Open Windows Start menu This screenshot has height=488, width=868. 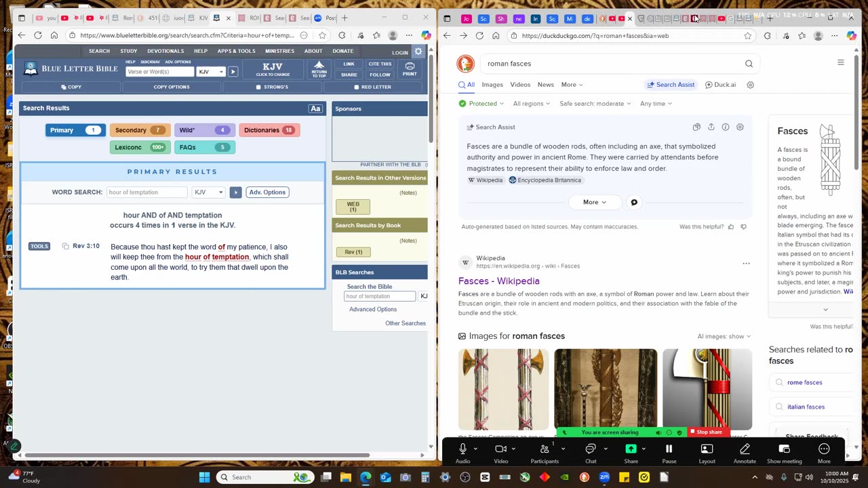(x=204, y=477)
